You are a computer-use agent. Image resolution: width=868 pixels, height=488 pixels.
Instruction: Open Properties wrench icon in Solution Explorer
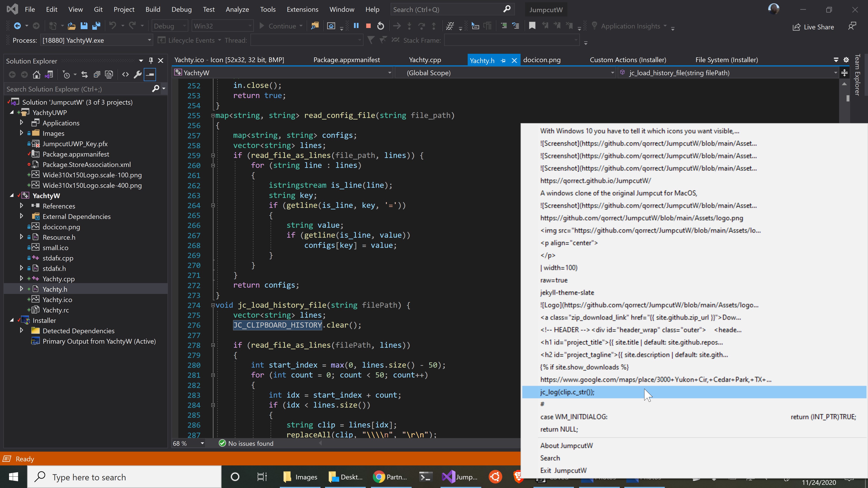point(137,74)
